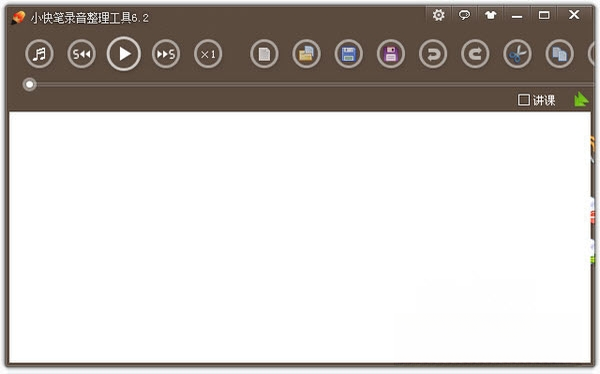Screen dimensions: 600x374
Task: Cut selected text with the scissors icon
Action: pyautogui.click(x=517, y=54)
